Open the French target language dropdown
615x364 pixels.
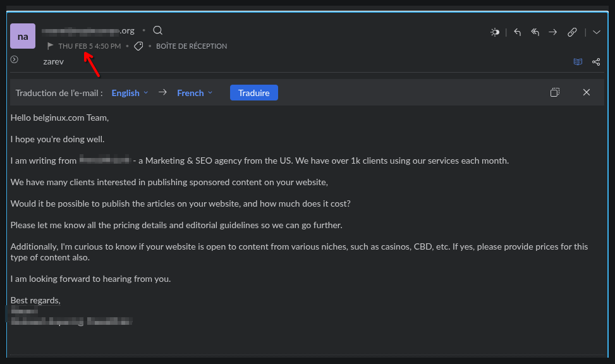pyautogui.click(x=195, y=93)
